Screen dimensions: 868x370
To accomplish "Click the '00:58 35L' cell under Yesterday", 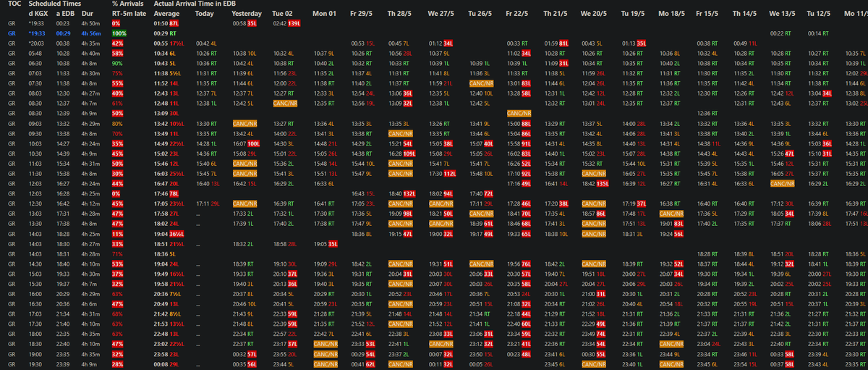I will 245,24.
